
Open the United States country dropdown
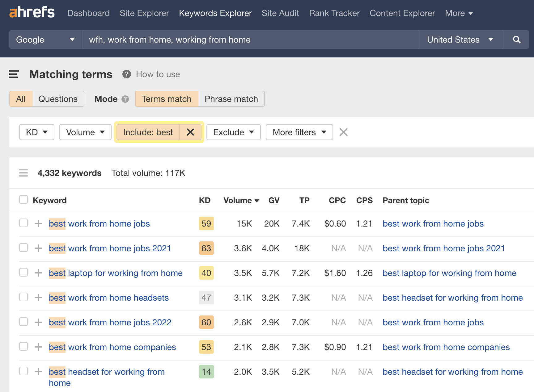(x=461, y=40)
